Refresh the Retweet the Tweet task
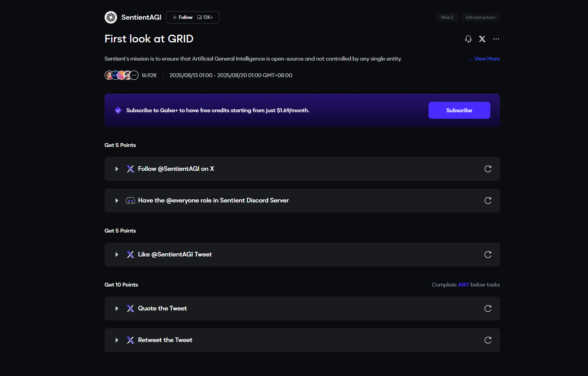 click(x=488, y=340)
